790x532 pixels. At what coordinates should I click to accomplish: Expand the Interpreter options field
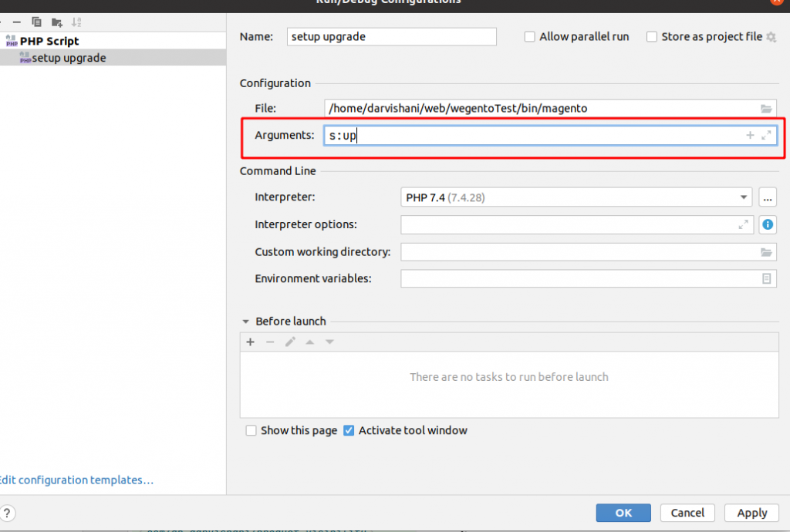[743, 224]
